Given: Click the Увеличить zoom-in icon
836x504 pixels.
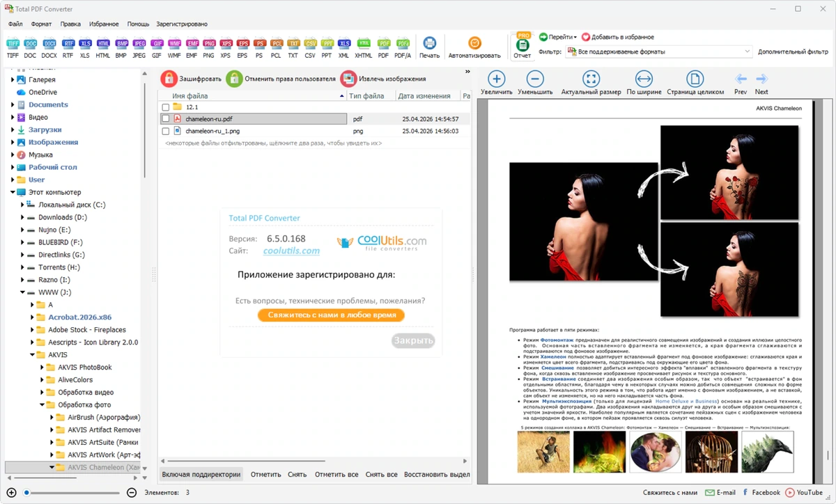Looking at the screenshot, I should [x=497, y=83].
